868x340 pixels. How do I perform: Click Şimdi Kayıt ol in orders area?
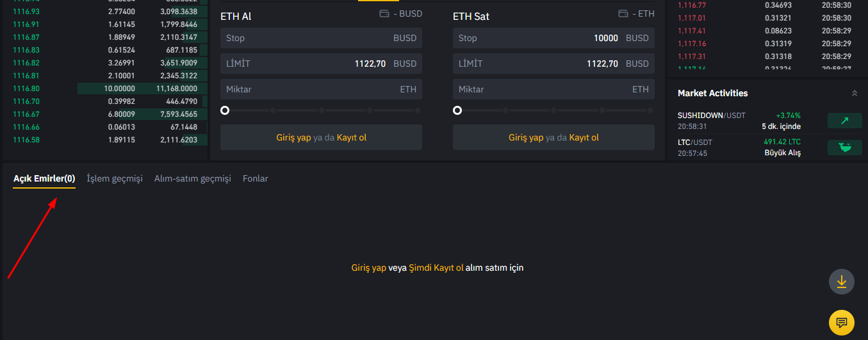point(436,268)
